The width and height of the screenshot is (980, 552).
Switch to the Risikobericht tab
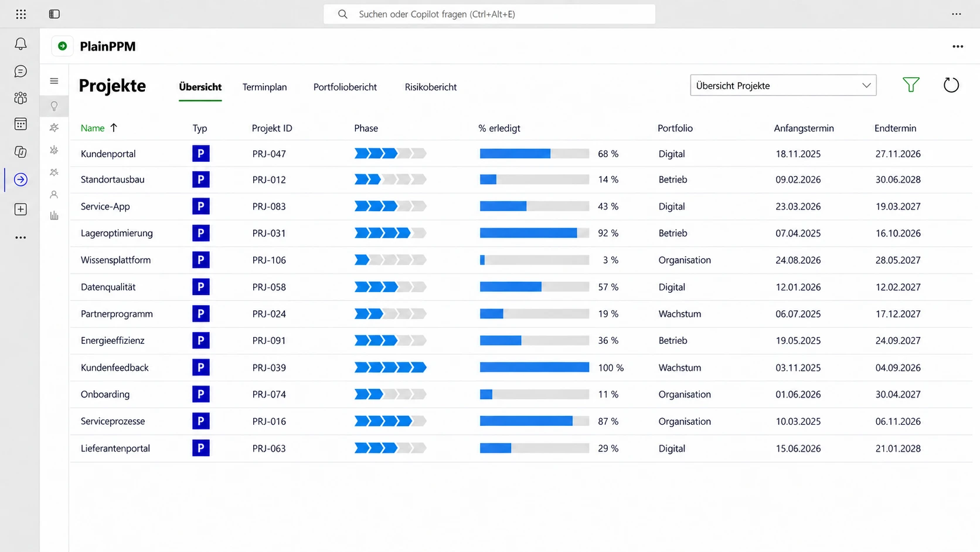pyautogui.click(x=430, y=87)
